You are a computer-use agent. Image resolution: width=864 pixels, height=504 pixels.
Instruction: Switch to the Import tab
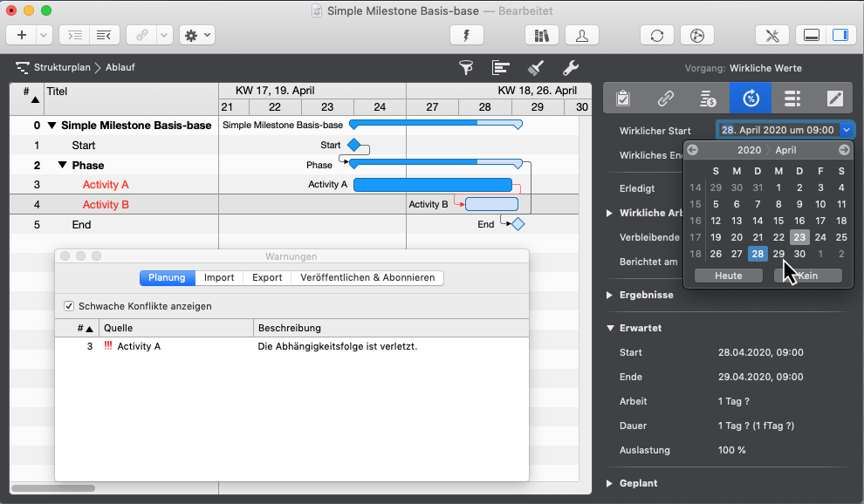pos(219,278)
